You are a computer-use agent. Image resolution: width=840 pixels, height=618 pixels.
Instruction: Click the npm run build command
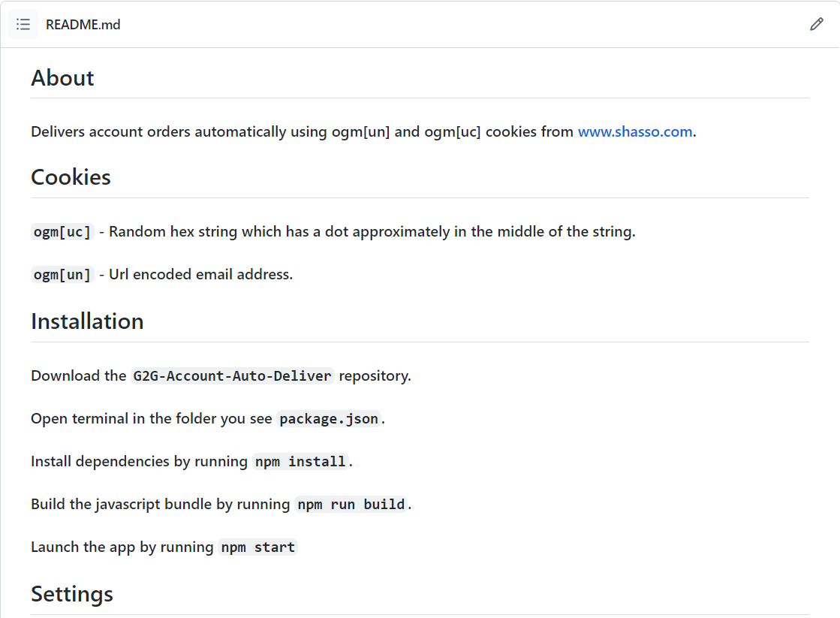point(351,505)
